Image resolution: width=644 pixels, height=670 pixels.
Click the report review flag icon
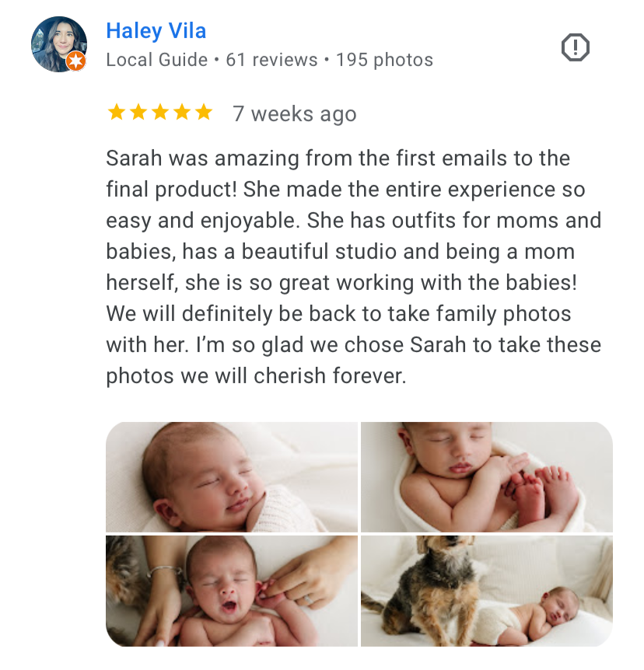tap(575, 47)
